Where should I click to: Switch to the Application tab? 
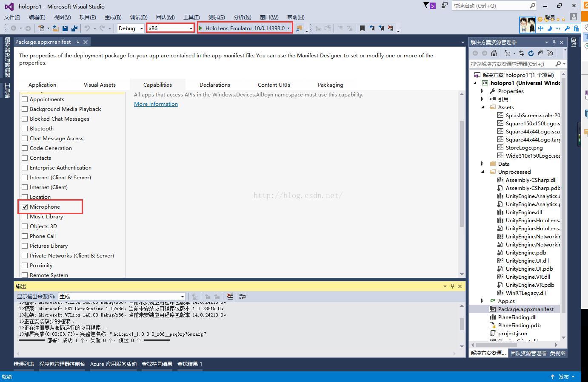[42, 85]
